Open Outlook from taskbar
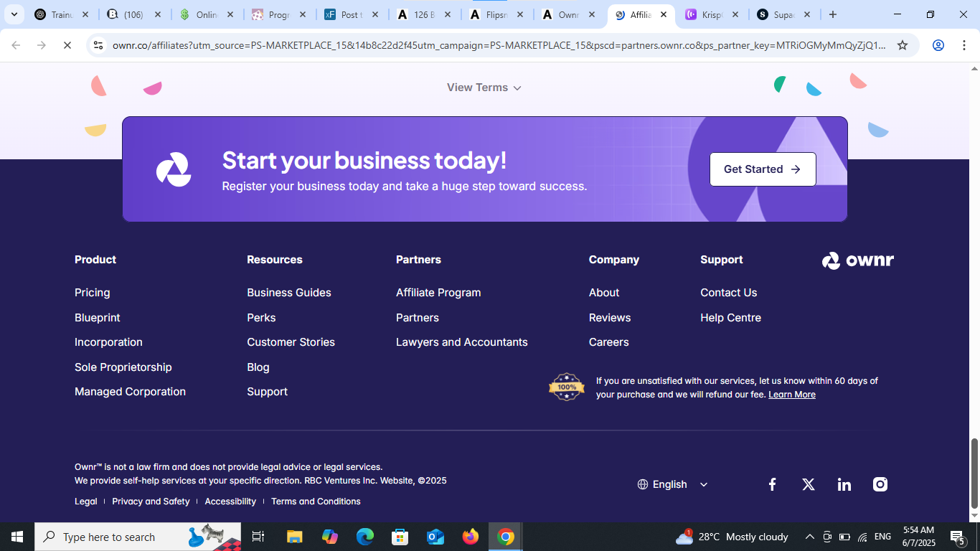The image size is (980, 551). pos(435,537)
